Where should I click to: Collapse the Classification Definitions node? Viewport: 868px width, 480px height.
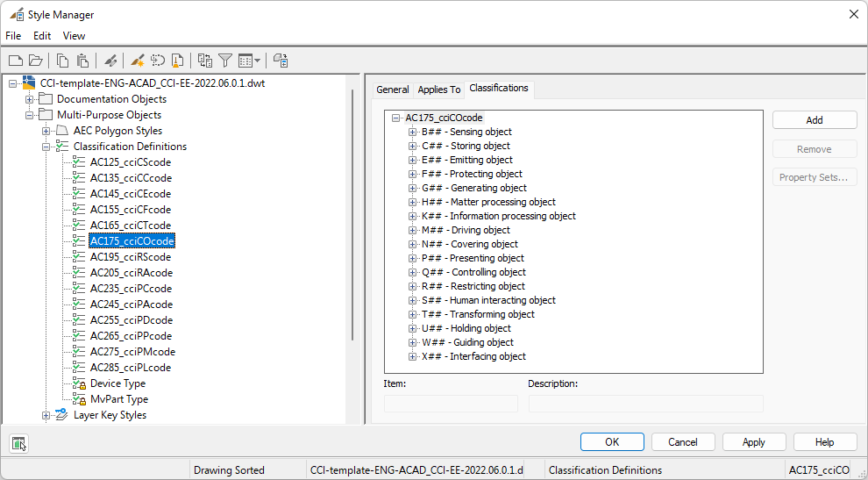(46, 147)
